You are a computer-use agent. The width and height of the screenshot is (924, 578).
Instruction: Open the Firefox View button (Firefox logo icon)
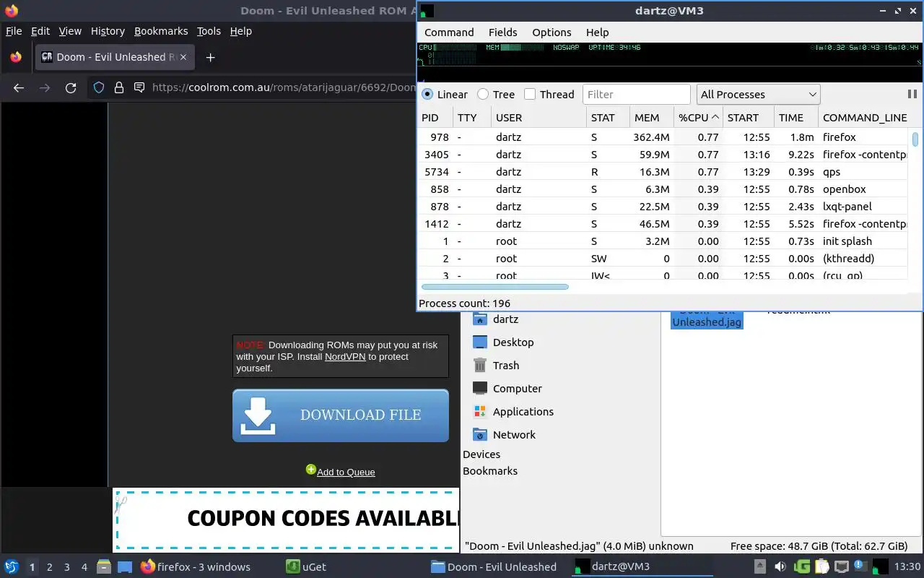click(x=16, y=57)
